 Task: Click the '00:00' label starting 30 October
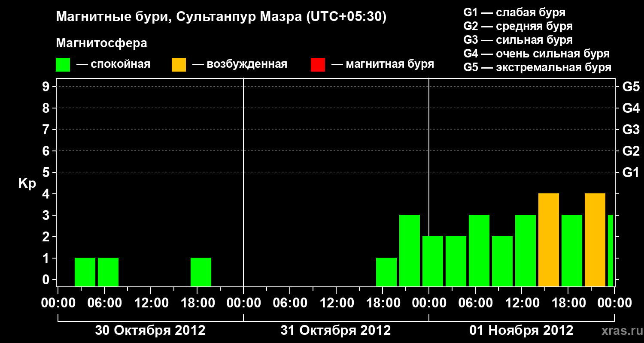[58, 303]
